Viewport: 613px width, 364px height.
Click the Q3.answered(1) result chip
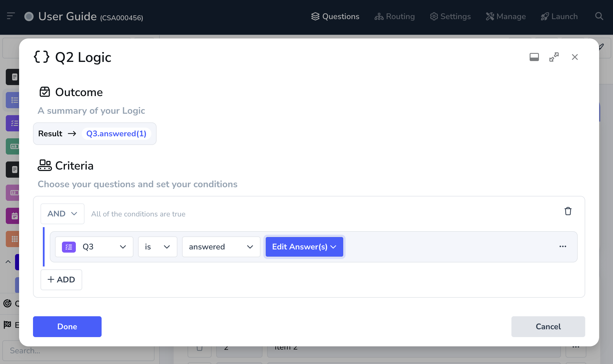coord(116,134)
